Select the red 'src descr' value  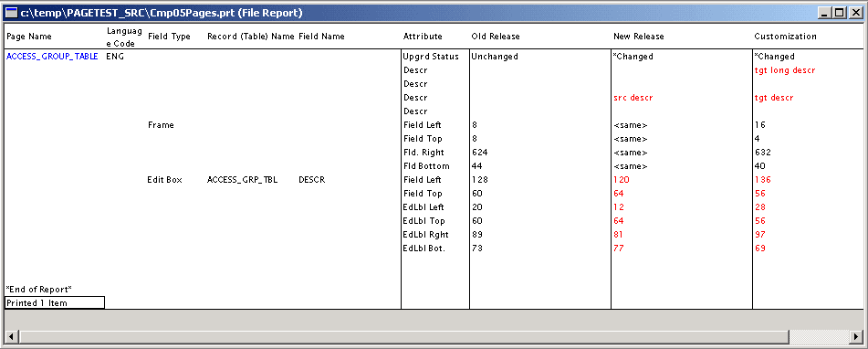(633, 98)
